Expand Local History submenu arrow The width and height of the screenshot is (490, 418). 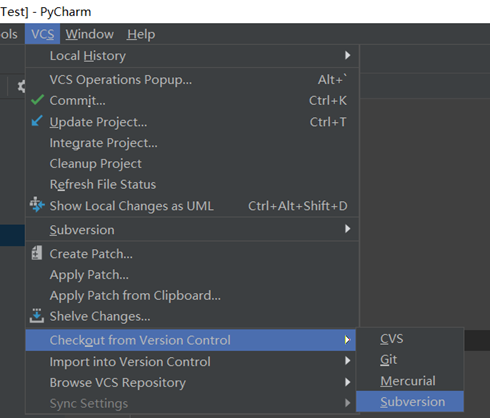[x=348, y=55]
